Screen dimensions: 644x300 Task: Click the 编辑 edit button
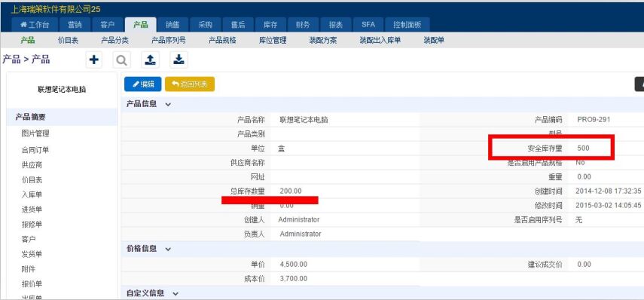point(143,84)
